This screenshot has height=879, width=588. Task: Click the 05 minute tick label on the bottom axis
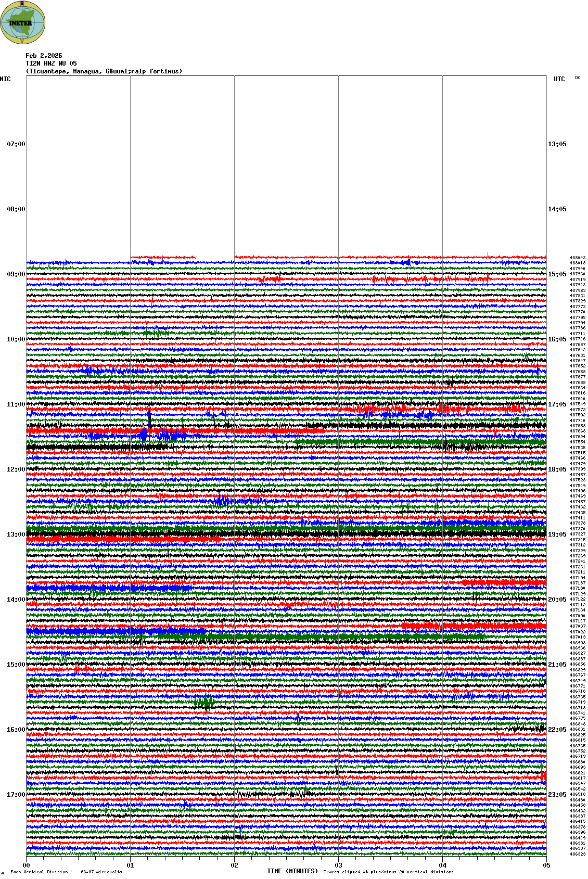[546, 865]
